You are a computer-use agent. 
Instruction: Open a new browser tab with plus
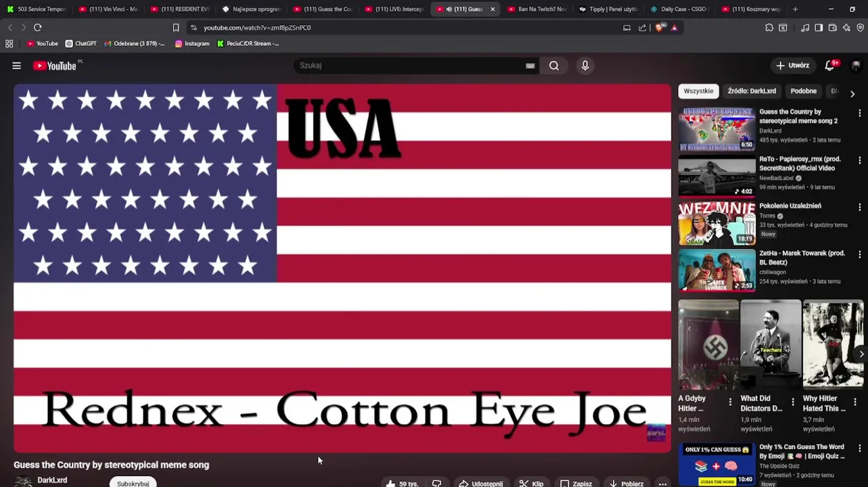point(795,9)
